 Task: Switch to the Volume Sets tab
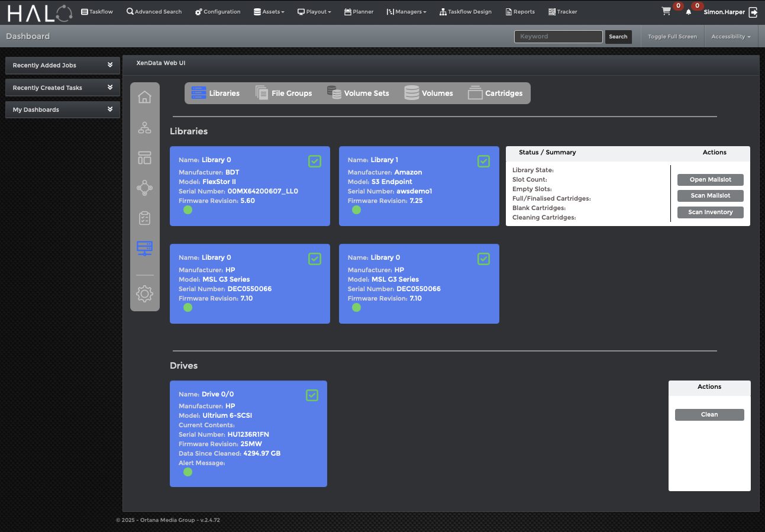pyautogui.click(x=359, y=93)
